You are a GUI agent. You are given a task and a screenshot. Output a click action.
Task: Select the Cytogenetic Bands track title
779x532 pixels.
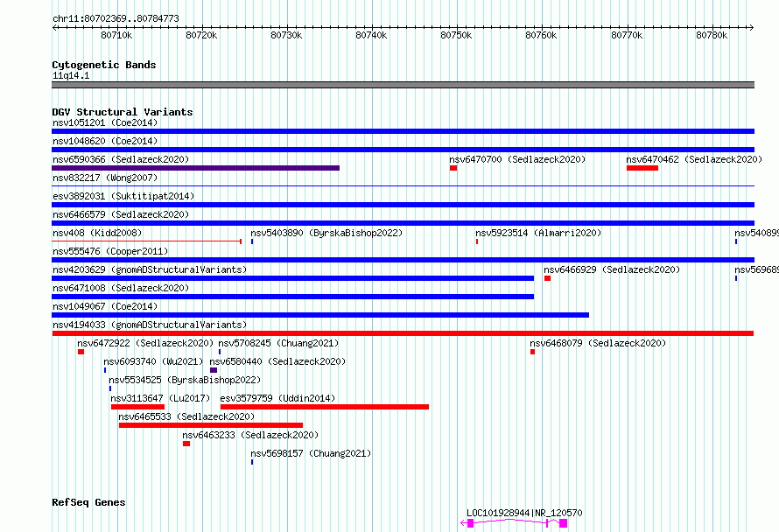(104, 65)
